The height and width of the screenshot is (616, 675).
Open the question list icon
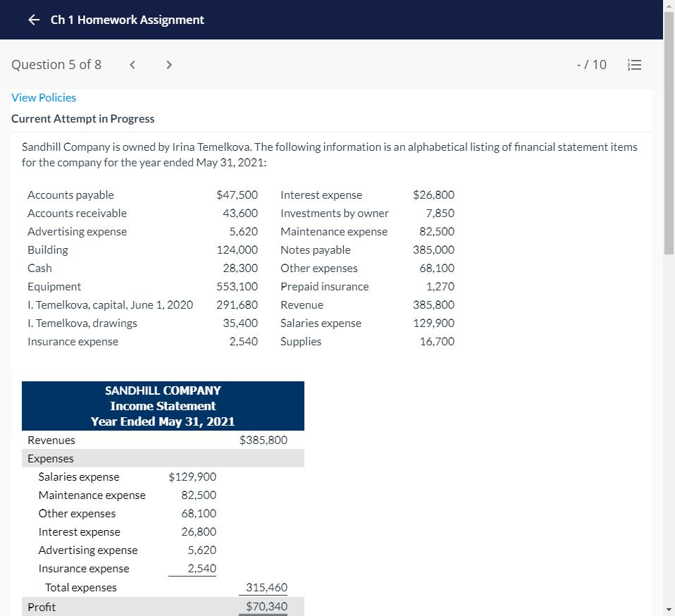634,65
